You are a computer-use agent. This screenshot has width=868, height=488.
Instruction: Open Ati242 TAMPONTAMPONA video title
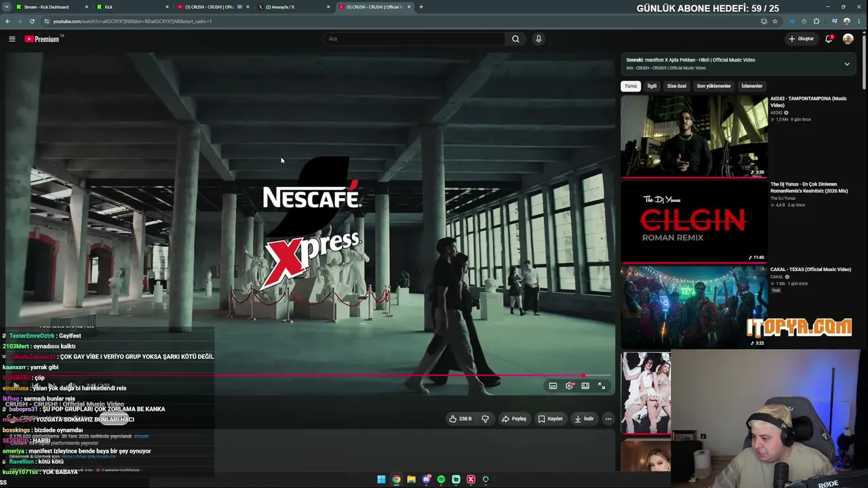808,102
